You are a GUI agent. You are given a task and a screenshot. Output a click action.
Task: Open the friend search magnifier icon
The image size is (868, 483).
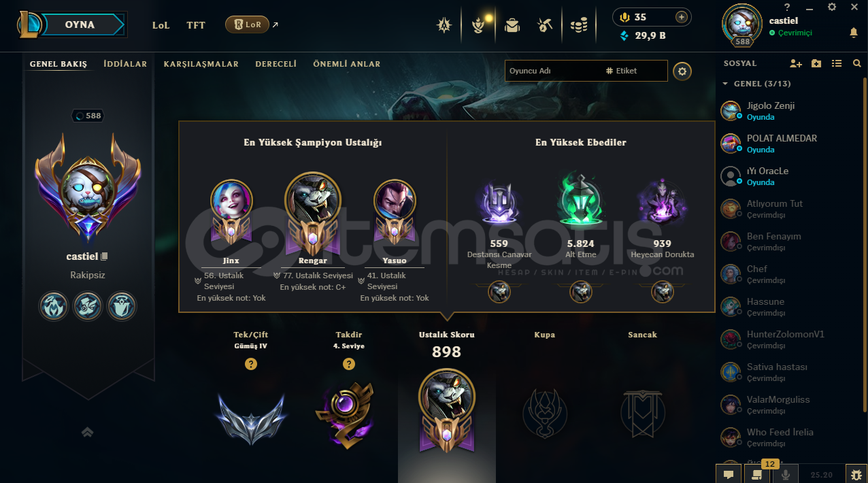857,63
